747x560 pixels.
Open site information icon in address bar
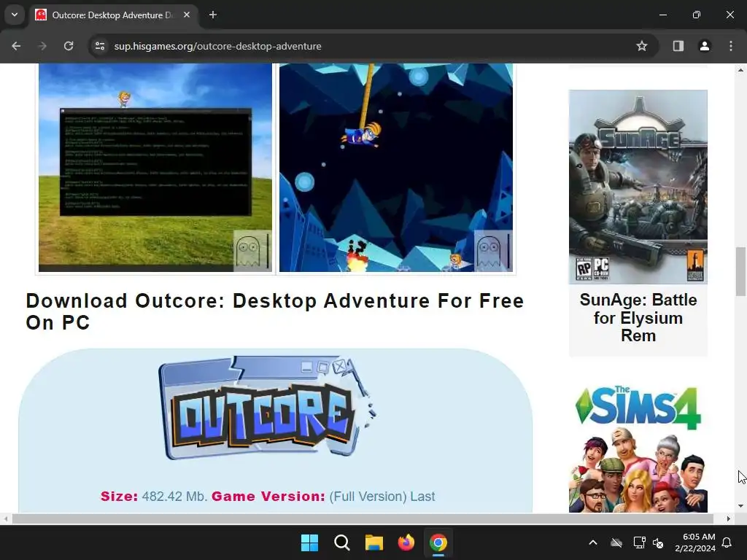point(100,46)
